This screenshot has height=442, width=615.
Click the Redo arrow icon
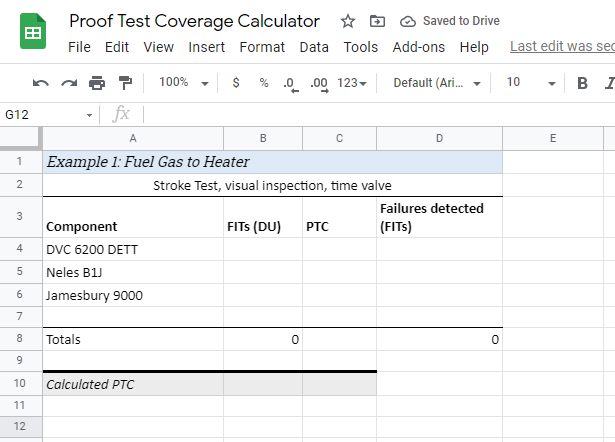coord(69,83)
